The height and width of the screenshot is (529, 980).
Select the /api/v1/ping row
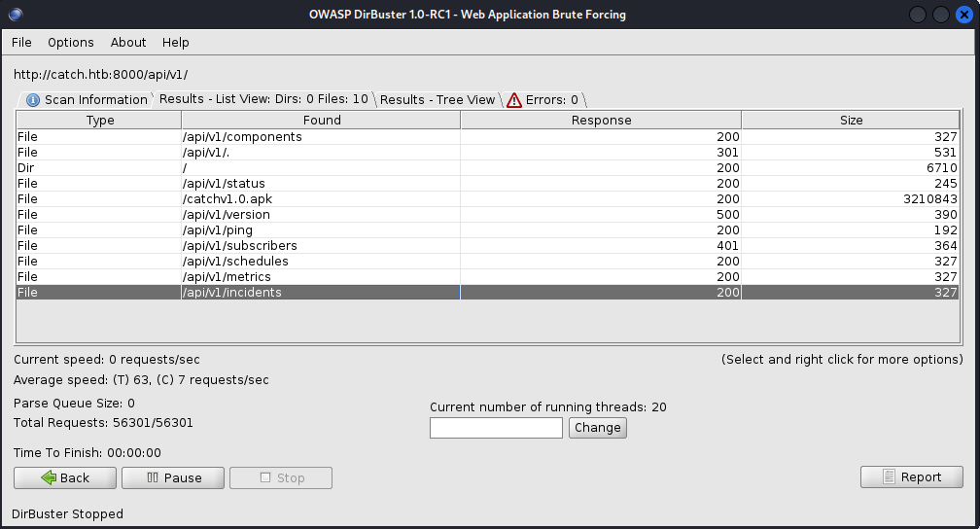(487, 230)
